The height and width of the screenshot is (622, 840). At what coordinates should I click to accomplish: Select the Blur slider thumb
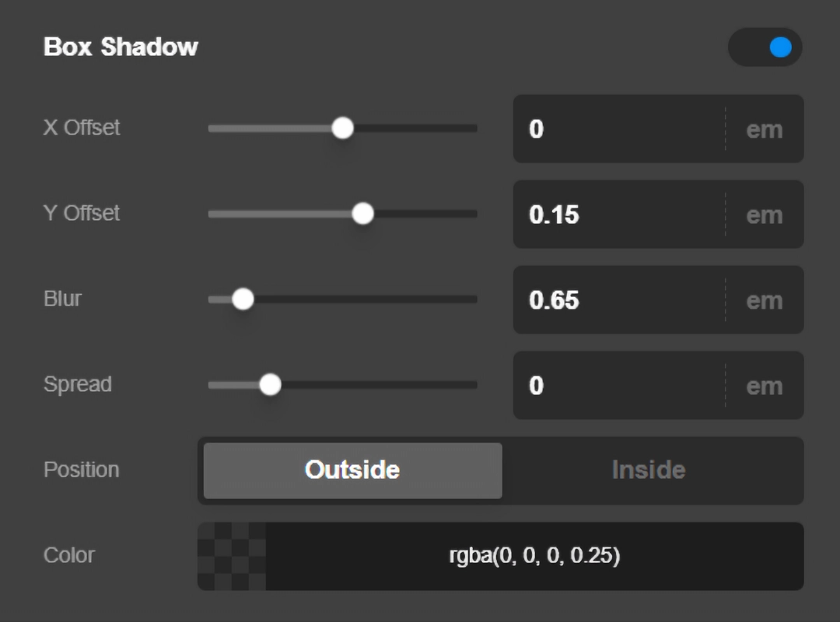(243, 299)
